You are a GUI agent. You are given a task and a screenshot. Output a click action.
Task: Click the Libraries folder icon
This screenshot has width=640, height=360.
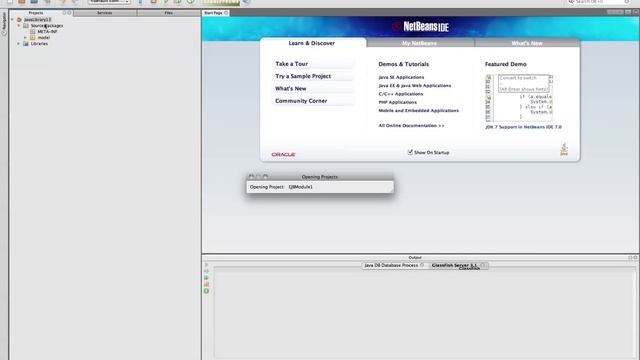pyautogui.click(x=26, y=44)
